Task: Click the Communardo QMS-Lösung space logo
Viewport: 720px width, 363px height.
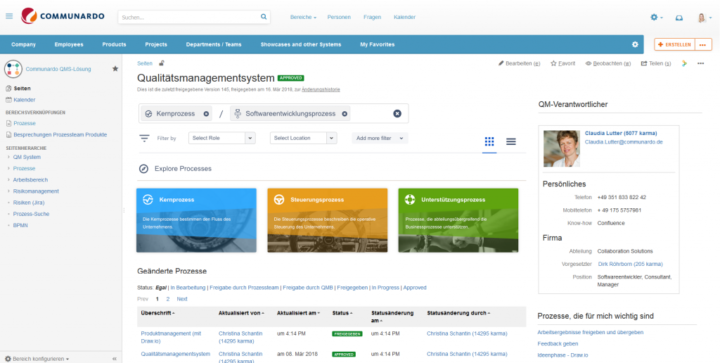Action: [x=13, y=69]
